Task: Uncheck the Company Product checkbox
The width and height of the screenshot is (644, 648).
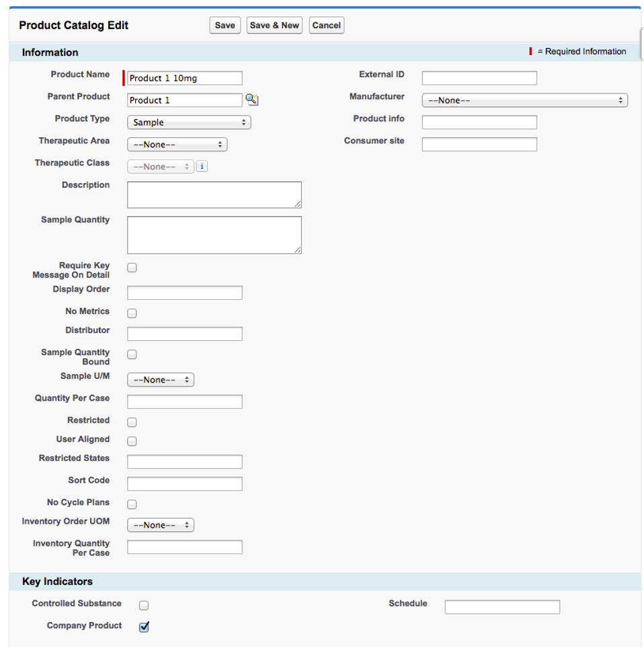Action: pos(144,627)
